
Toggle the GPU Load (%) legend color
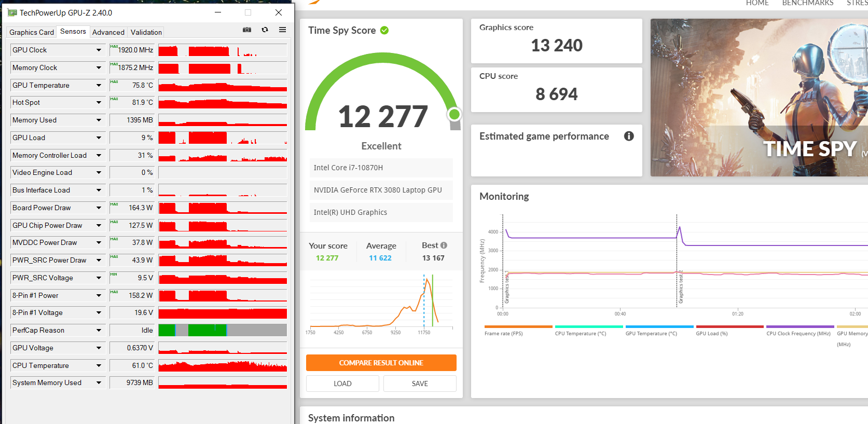(x=730, y=326)
